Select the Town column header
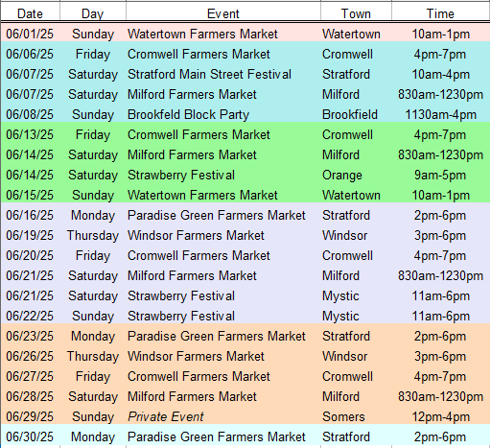 click(x=356, y=13)
